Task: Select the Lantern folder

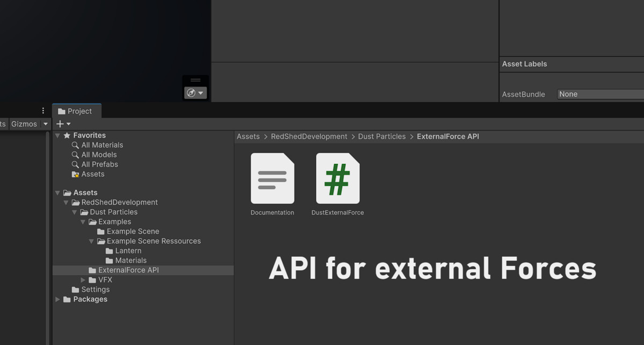Action: tap(128, 250)
